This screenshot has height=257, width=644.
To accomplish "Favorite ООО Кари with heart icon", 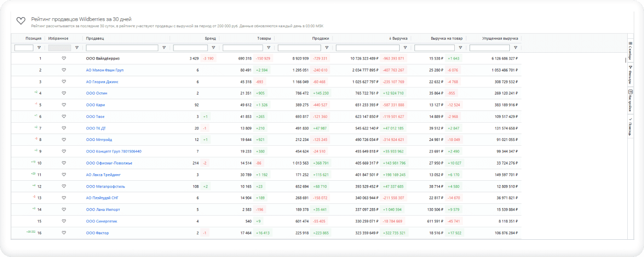I will point(64,105).
